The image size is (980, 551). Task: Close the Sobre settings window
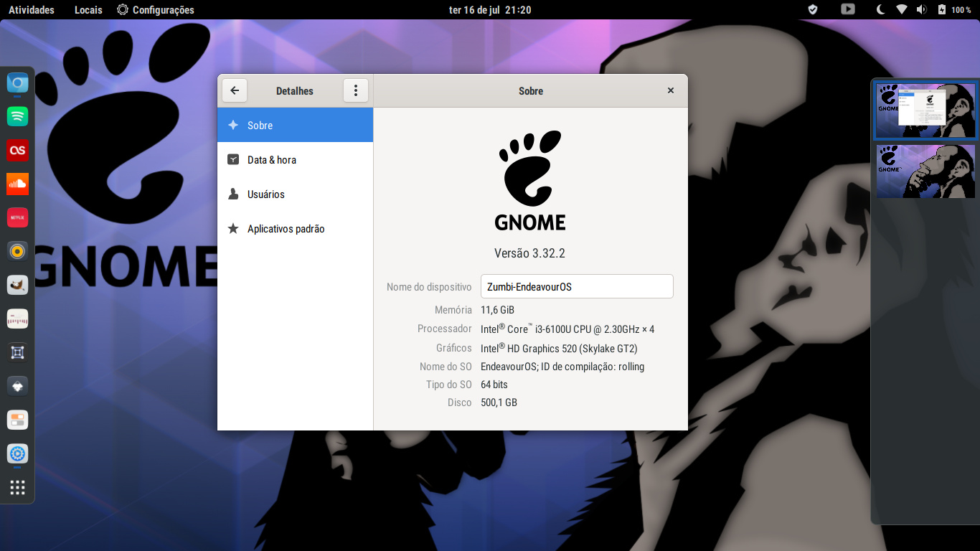(671, 91)
